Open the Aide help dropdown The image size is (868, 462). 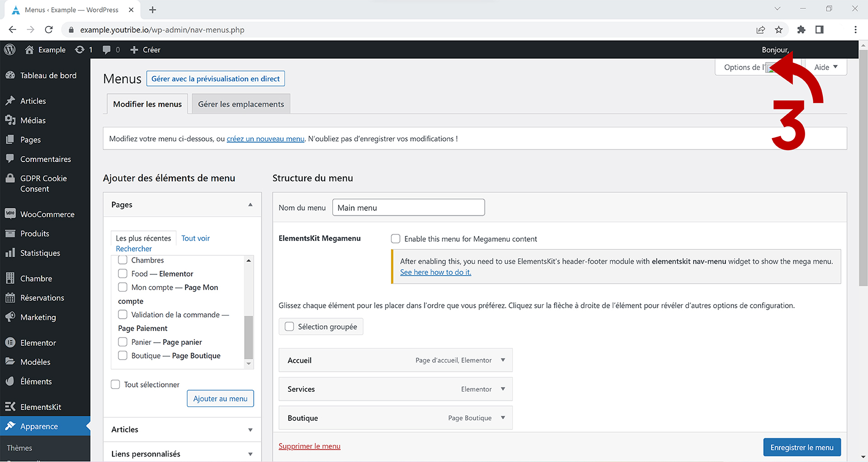(826, 67)
